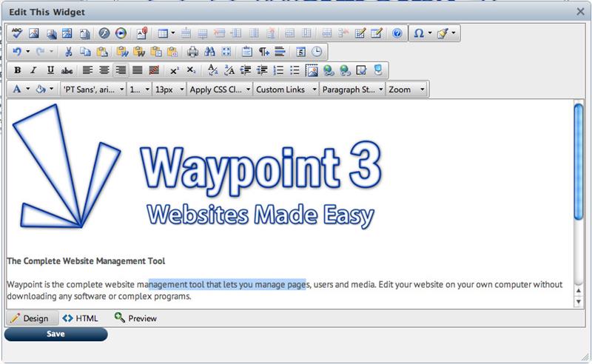Open the Template Manager paperclip icon
This screenshot has height=364, width=592.
coord(142,33)
